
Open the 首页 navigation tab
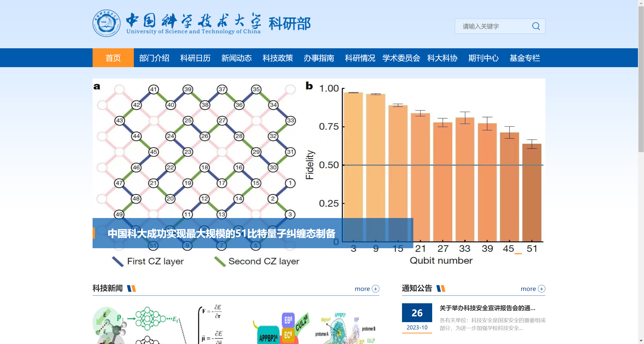[113, 58]
